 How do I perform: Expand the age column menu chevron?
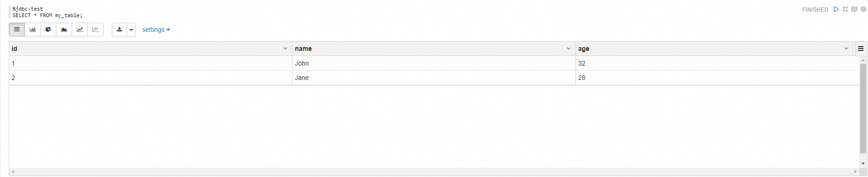coord(846,49)
